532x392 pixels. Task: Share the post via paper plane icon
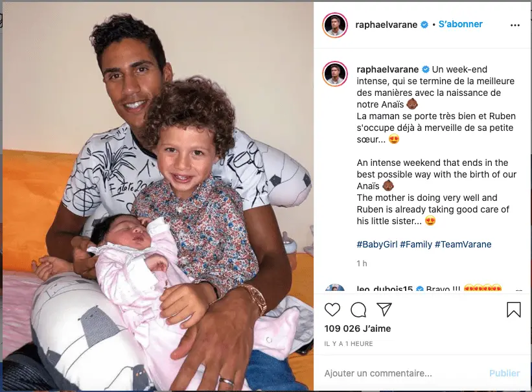384,309
